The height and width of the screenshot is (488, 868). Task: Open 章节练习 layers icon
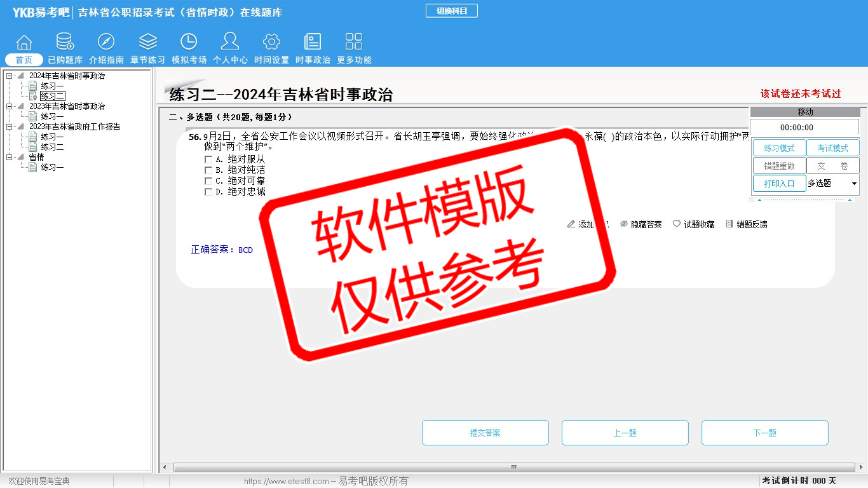click(147, 43)
